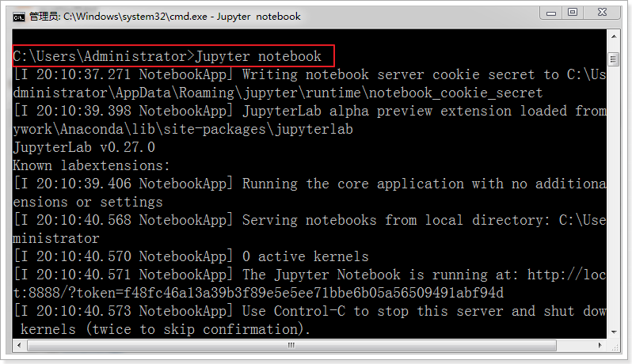
Task: Click the '(twice to skip confirmation)' line
Action: pos(166,329)
